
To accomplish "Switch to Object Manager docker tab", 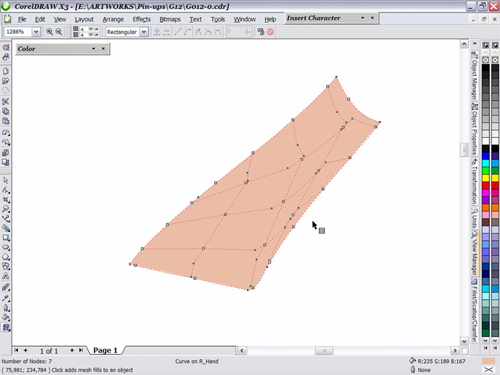I will [474, 76].
